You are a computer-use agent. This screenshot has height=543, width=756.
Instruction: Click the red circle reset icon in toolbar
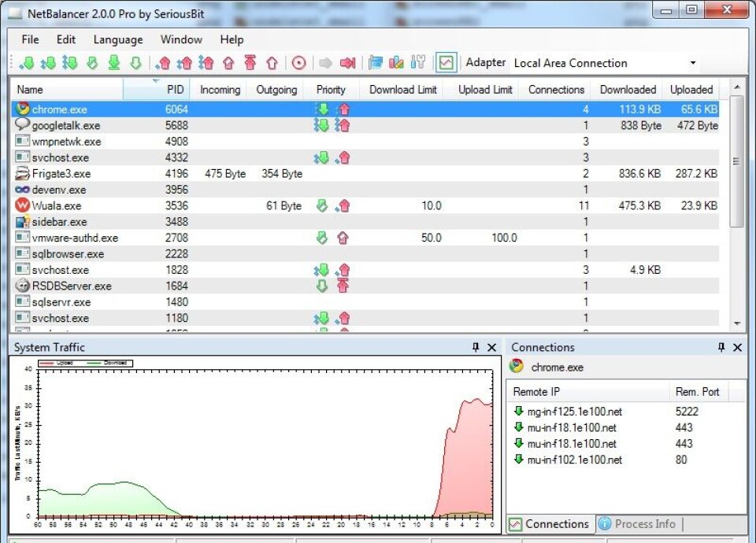299,63
